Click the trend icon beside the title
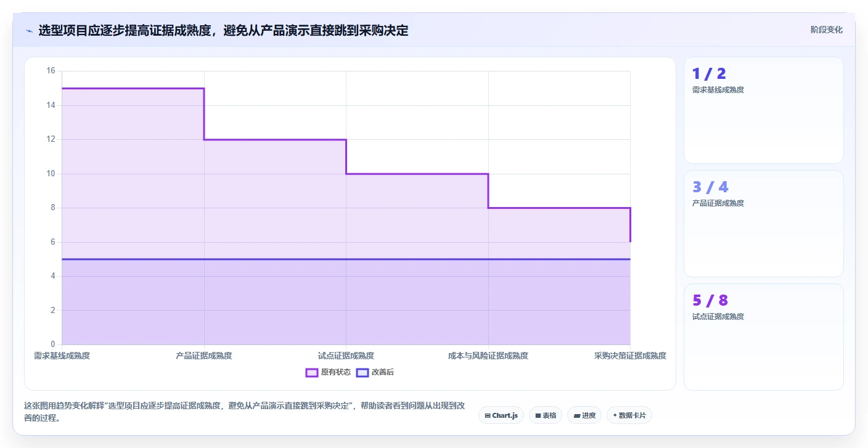The height and width of the screenshot is (448, 868). tap(29, 30)
